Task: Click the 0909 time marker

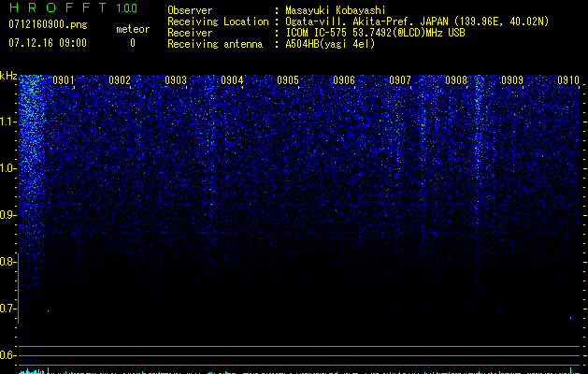Action: 512,80
